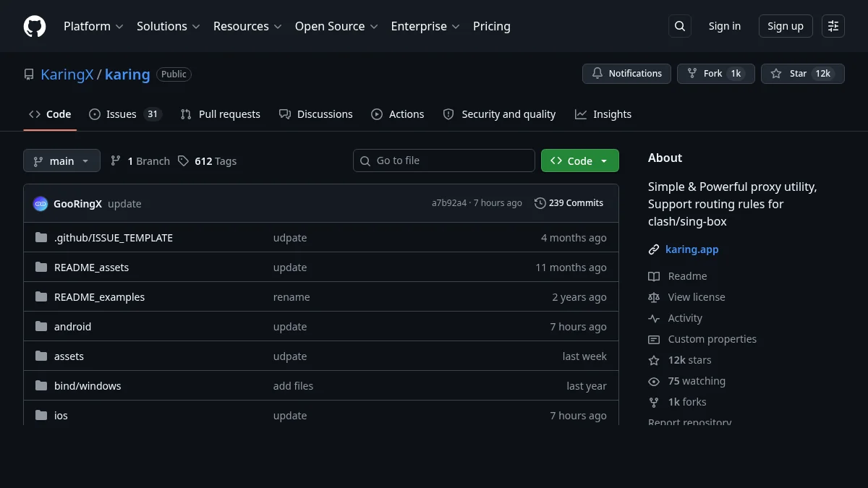Image resolution: width=868 pixels, height=488 pixels.
Task: Open the Discussions tab
Action: tap(315, 114)
